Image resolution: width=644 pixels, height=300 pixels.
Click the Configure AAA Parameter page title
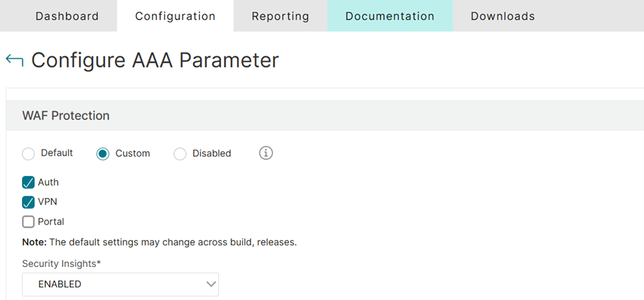[x=155, y=60]
